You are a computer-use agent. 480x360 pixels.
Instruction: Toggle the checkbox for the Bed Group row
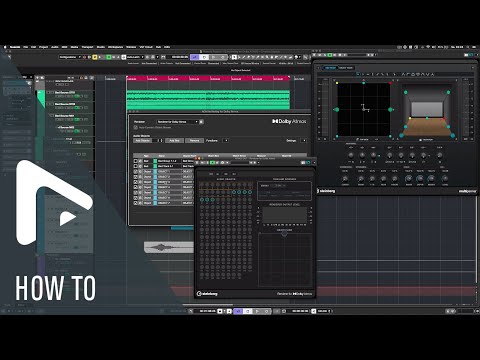[136, 161]
